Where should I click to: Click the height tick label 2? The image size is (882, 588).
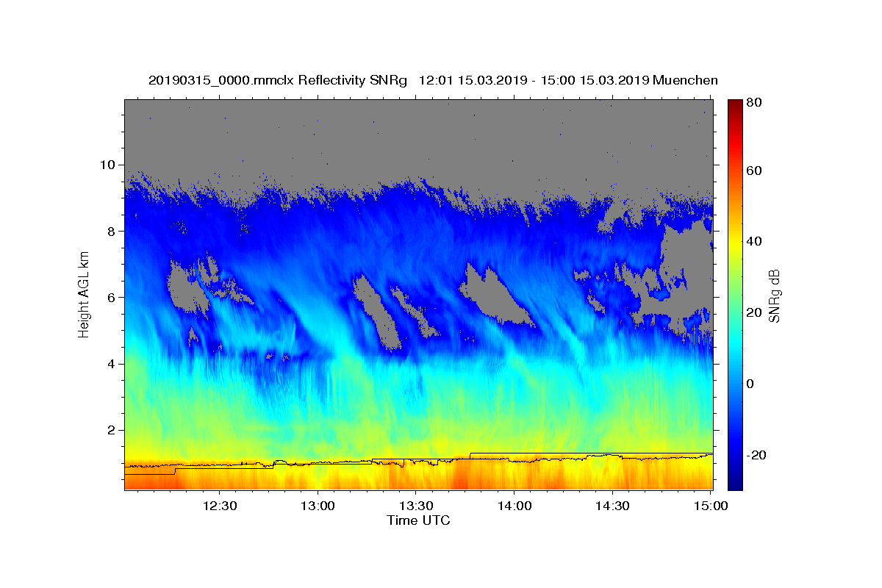pos(113,430)
